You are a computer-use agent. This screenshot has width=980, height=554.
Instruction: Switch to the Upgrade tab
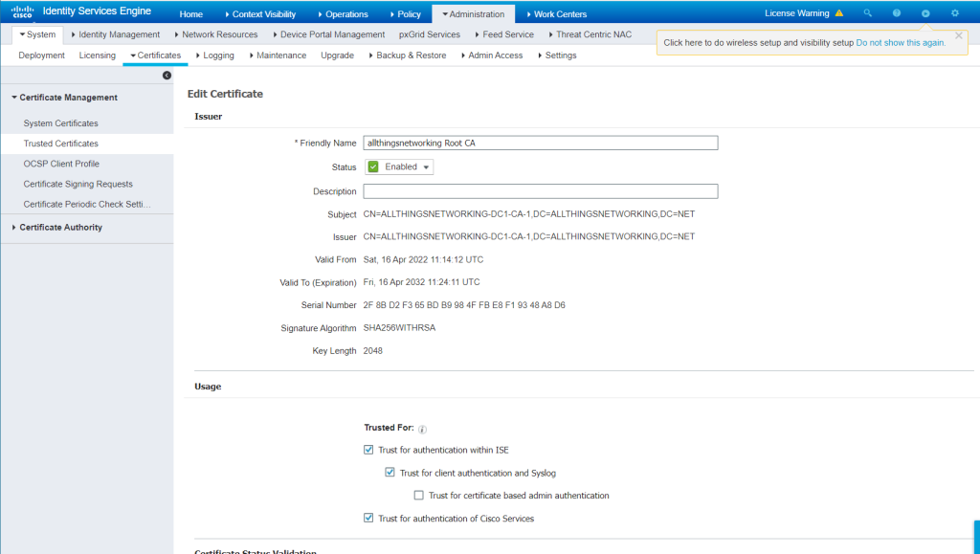point(338,55)
